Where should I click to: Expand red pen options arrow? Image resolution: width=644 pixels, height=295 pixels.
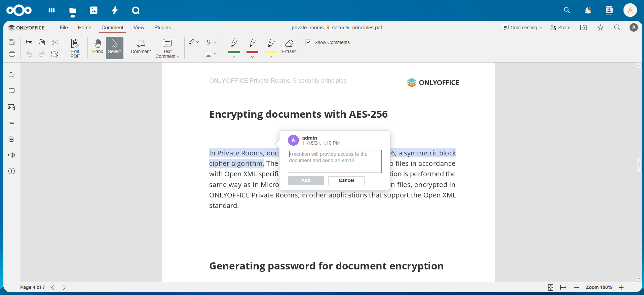point(253,57)
